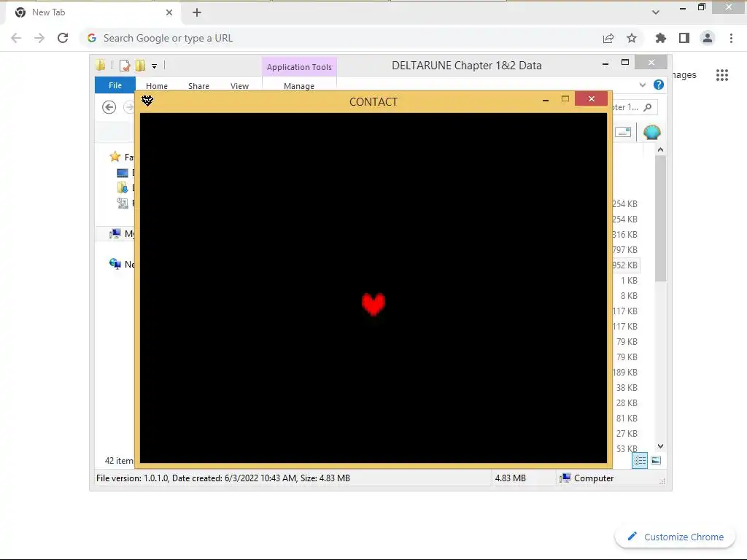Switch Explorer to large icons view
Screen dimensions: 747x560
656,460
